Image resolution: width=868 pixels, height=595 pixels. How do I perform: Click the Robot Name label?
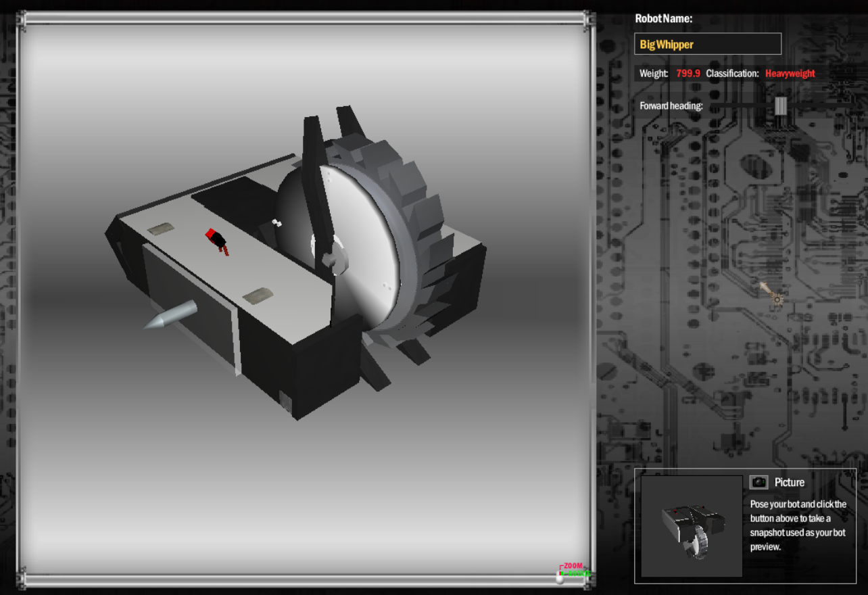[x=663, y=19]
